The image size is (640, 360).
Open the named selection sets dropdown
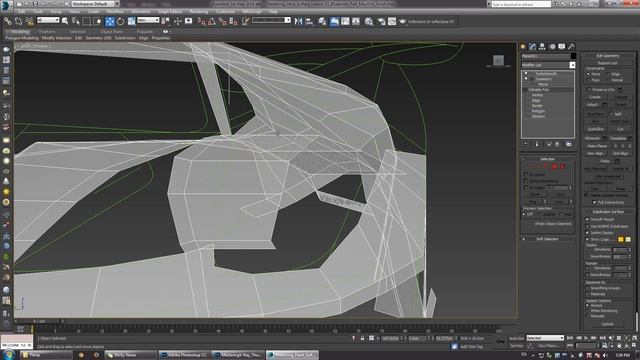271,20
